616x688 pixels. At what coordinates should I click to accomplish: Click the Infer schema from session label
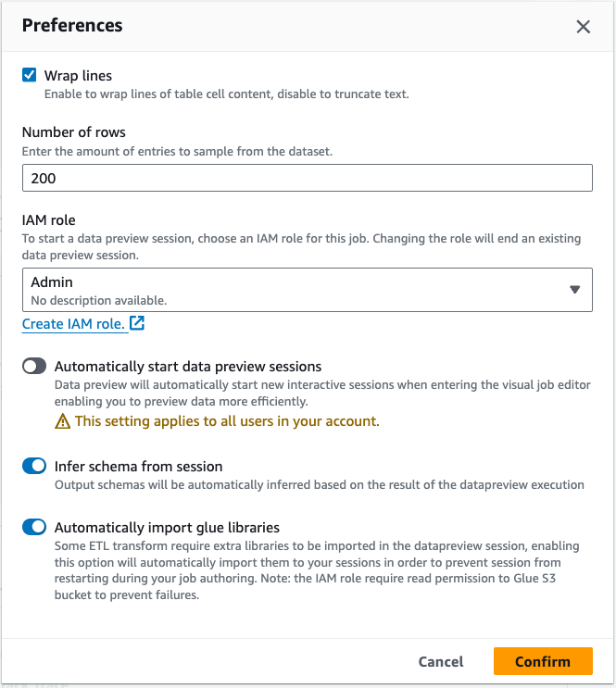[x=139, y=467]
